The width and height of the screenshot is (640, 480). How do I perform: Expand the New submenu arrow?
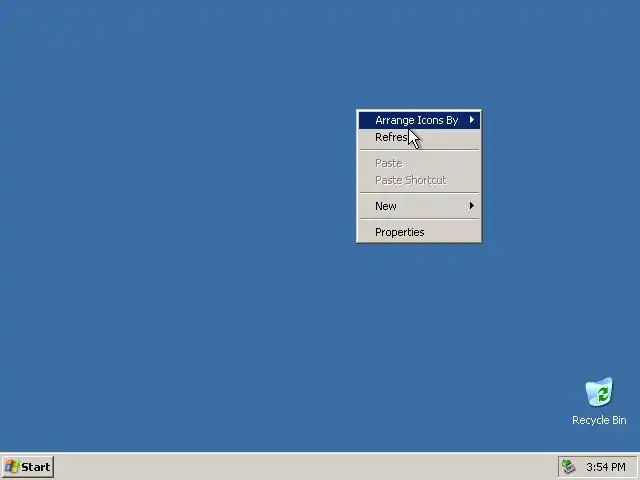[472, 205]
